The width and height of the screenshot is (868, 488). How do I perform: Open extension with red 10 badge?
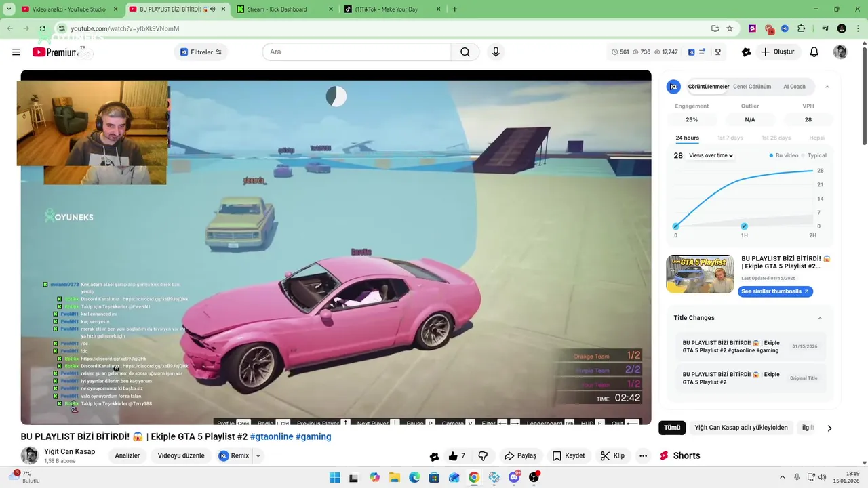pyautogui.click(x=769, y=28)
